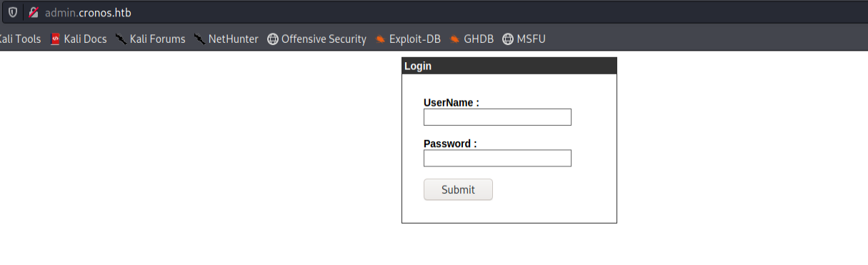Open the MSFU bookmark
Viewport: 868px width, 265px height.
coord(524,39)
